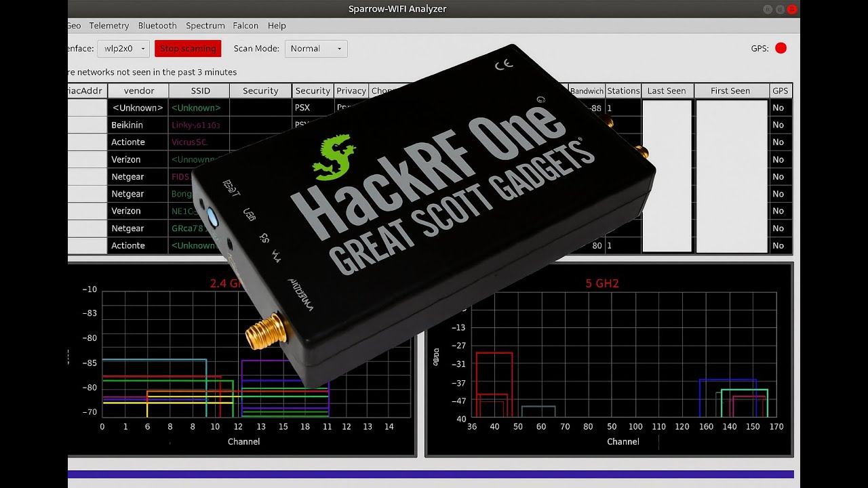Open the Spectrum menu
This screenshot has width=868, height=488.
[x=205, y=26]
